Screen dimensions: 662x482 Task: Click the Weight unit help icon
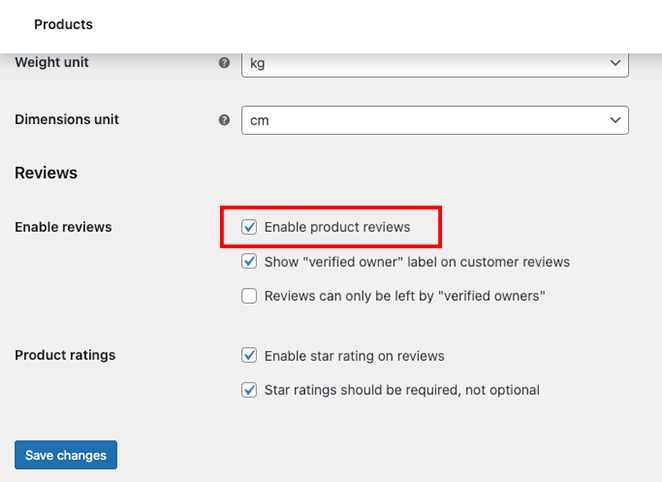224,63
